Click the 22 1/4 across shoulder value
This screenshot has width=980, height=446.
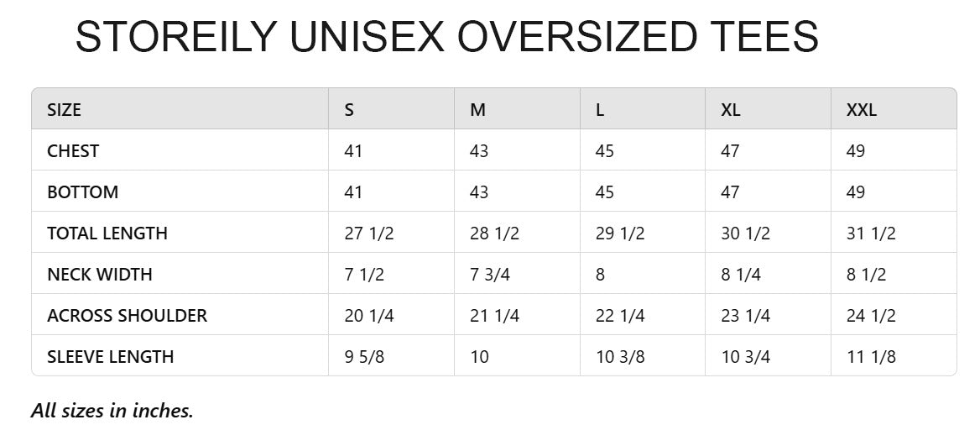(x=620, y=316)
